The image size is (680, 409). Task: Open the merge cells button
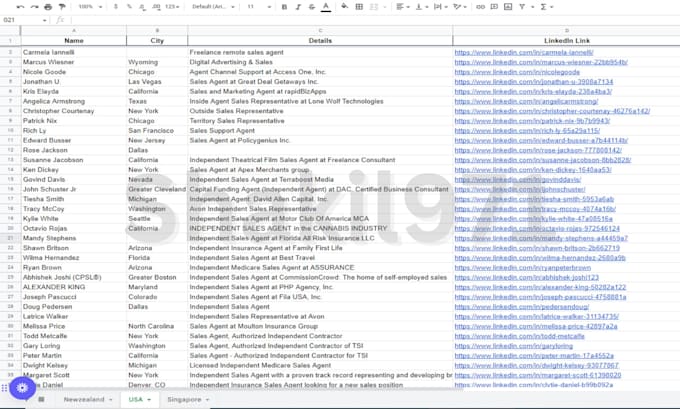click(x=374, y=7)
